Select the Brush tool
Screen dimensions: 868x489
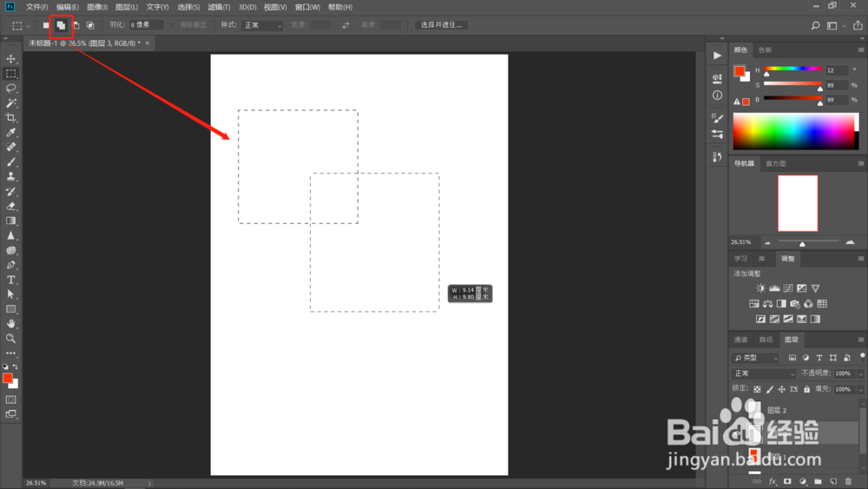(10, 162)
